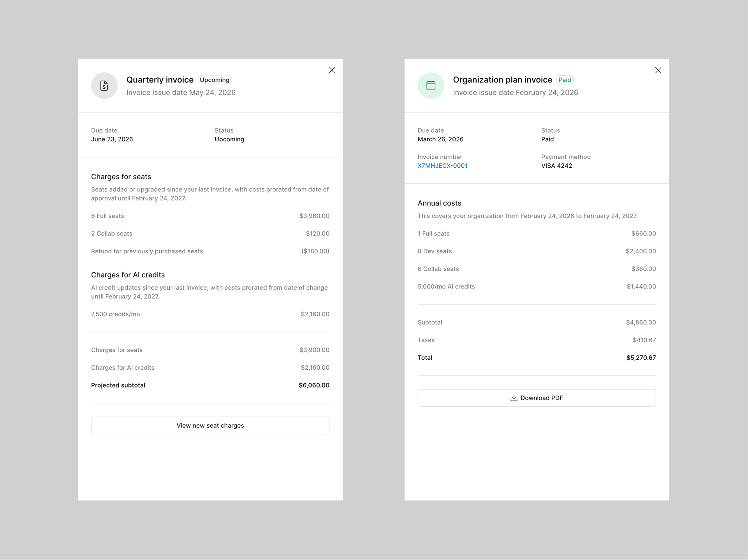748x560 pixels.
Task: Click the dollar document invoice icon
Action: pos(104,86)
